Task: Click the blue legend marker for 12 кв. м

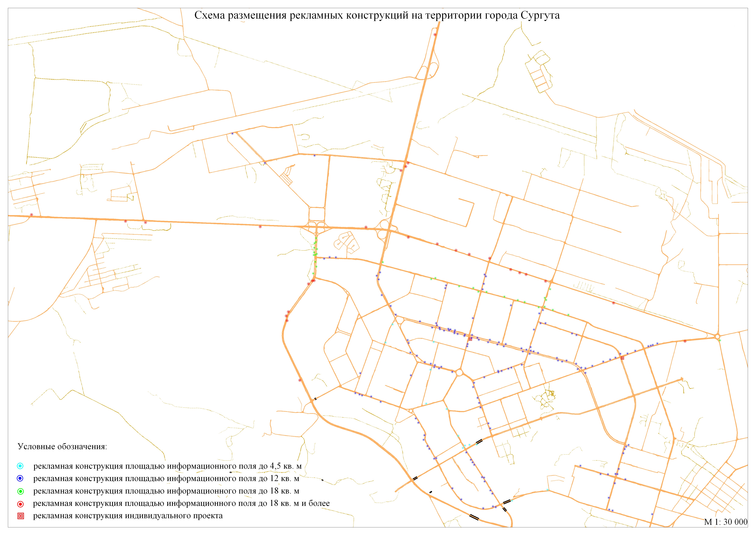Action: pos(20,478)
